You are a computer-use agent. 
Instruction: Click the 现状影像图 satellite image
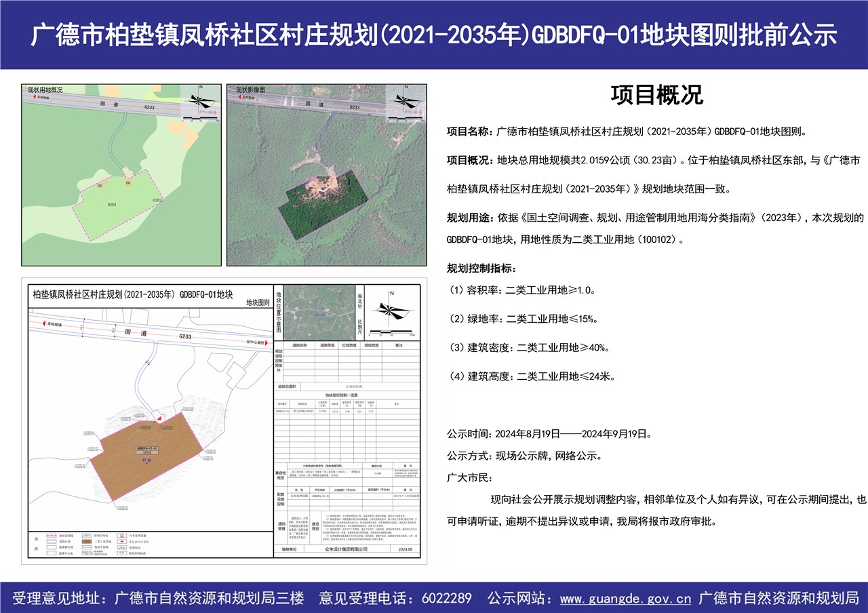(x=327, y=175)
